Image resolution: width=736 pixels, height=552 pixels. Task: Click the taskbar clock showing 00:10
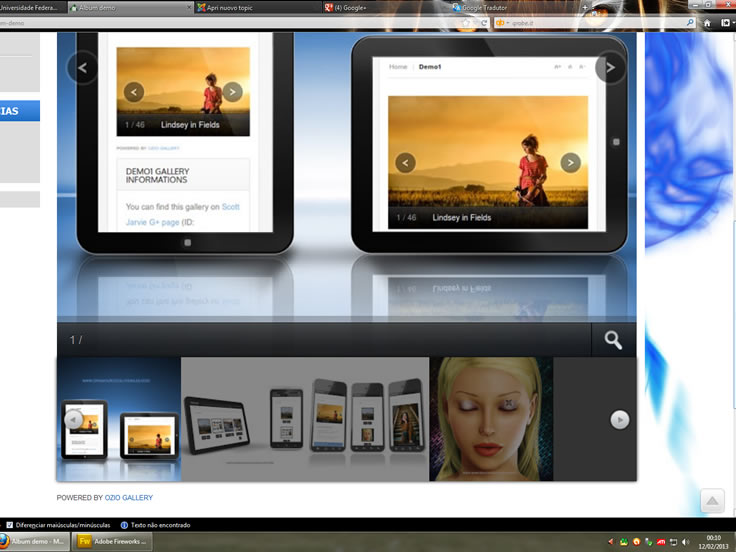point(713,542)
